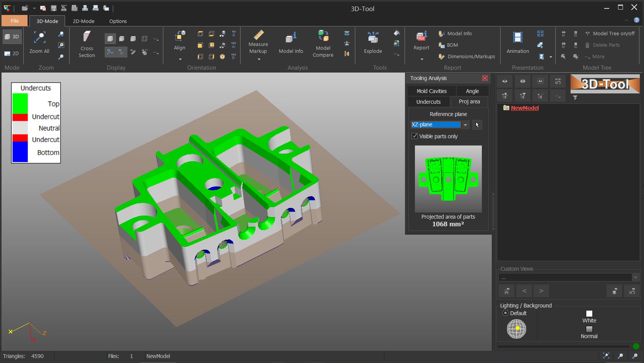Choose the White background swatch
The height and width of the screenshot is (363, 644).
pos(589,313)
